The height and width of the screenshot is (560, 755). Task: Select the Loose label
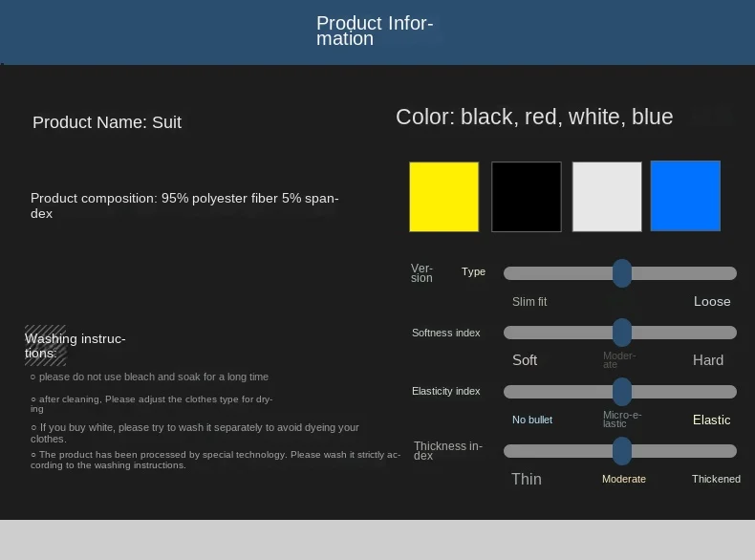click(712, 302)
